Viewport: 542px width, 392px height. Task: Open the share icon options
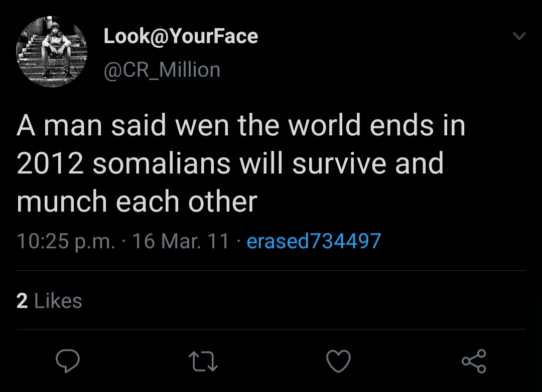[474, 361]
